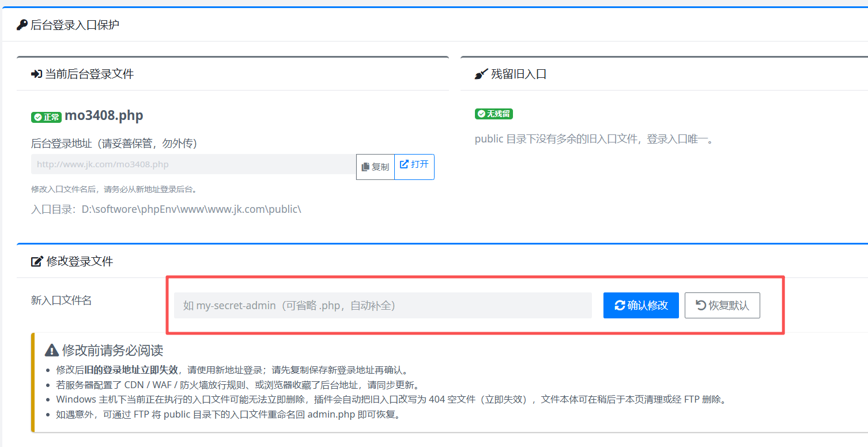This screenshot has height=447, width=868.
Task: Click the broom icon beside 残留旧入口
Action: click(481, 74)
